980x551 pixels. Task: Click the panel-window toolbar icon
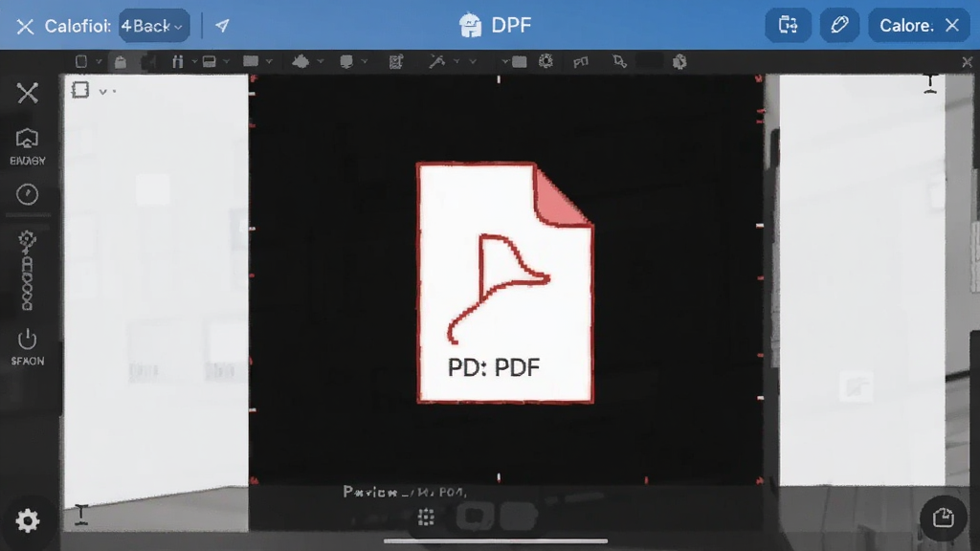click(210, 61)
